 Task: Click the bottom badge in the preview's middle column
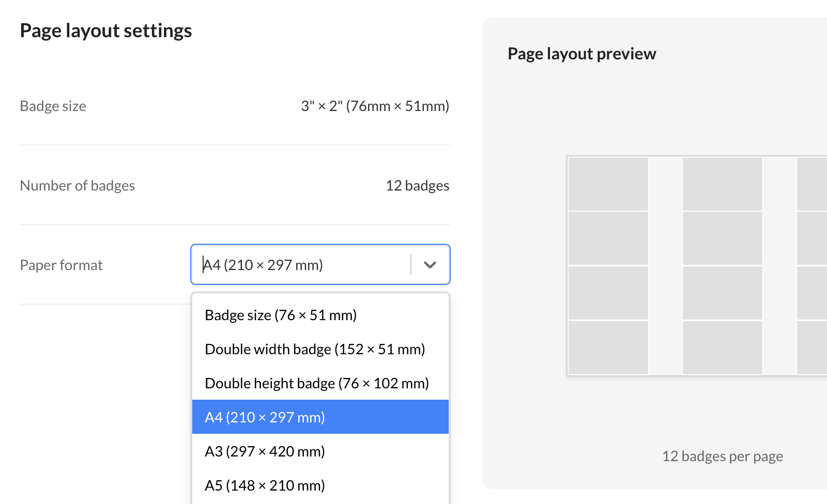(x=722, y=348)
